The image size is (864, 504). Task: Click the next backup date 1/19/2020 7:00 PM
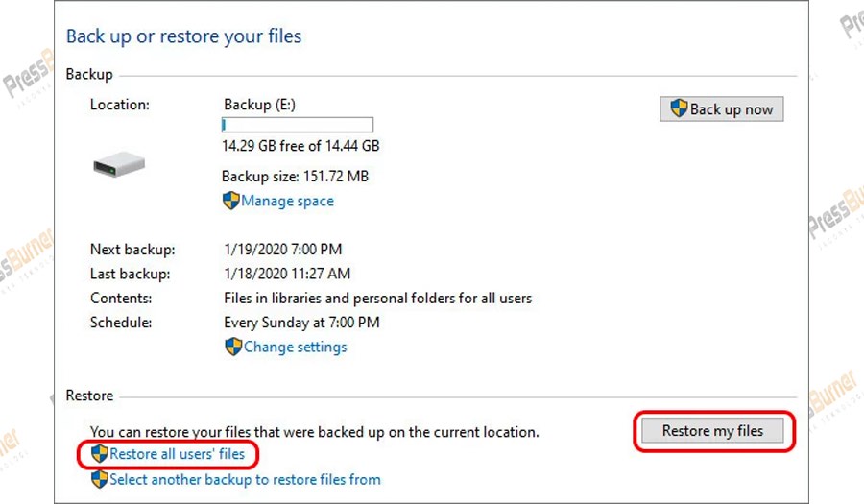point(285,250)
